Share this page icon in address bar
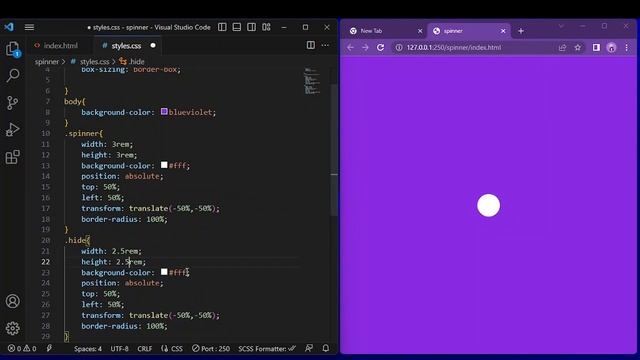Viewport: 640px width, 360px height. (562, 47)
